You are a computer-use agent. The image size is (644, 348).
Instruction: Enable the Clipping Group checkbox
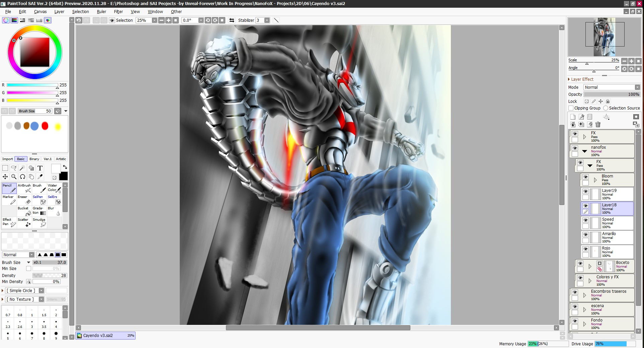point(571,108)
